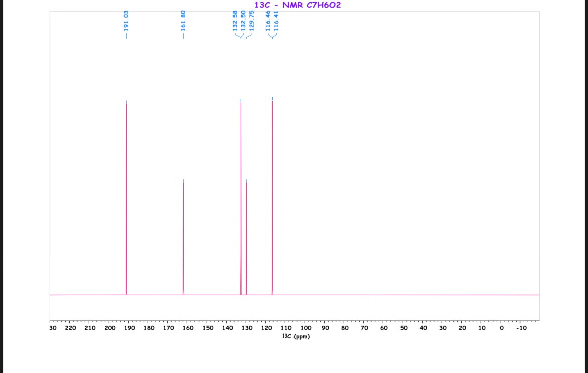Image resolution: width=588 pixels, height=373 pixels.
Task: Click the 132.58 peak annotation
Action: (x=235, y=20)
